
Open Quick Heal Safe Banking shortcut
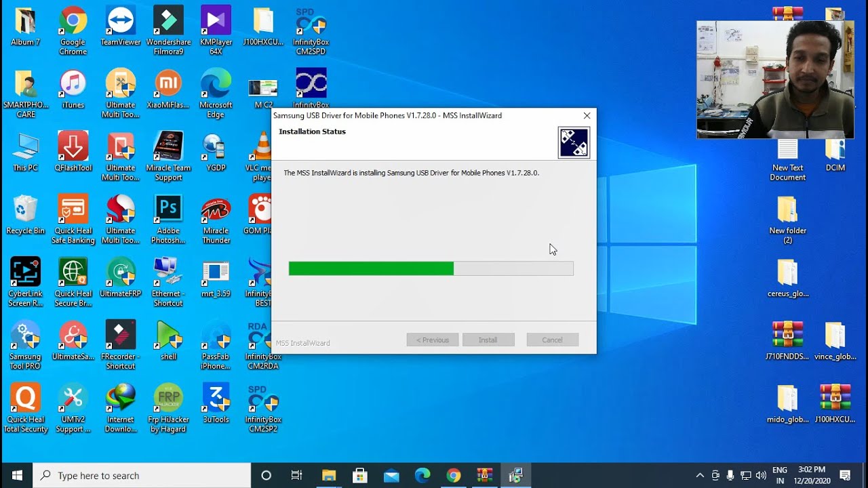[73, 220]
